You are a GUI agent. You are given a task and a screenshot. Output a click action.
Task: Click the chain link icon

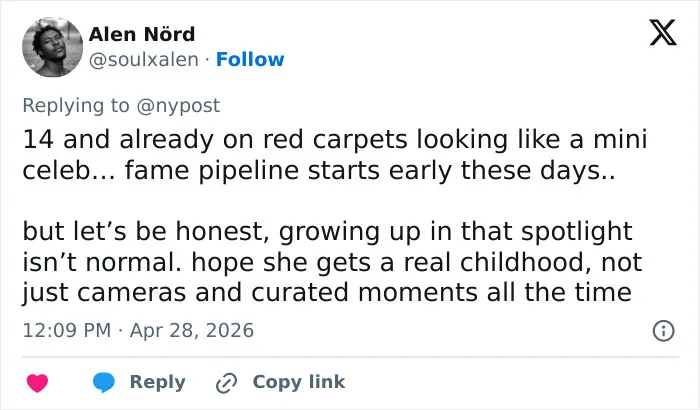click(x=226, y=383)
